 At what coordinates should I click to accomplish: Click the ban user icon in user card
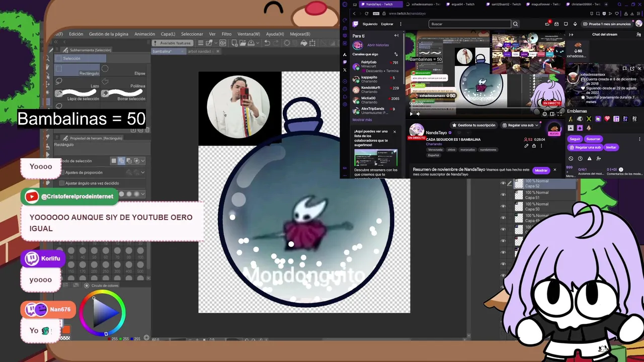(571, 158)
